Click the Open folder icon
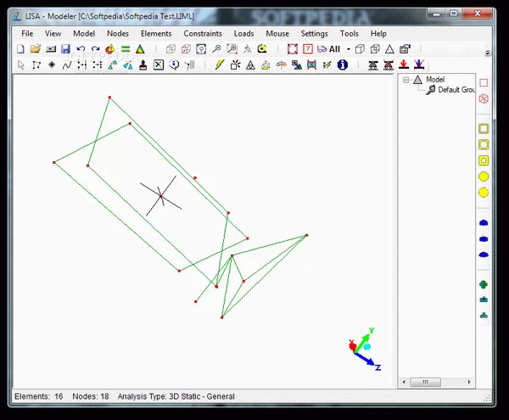This screenshot has width=509, height=420. click(36, 49)
